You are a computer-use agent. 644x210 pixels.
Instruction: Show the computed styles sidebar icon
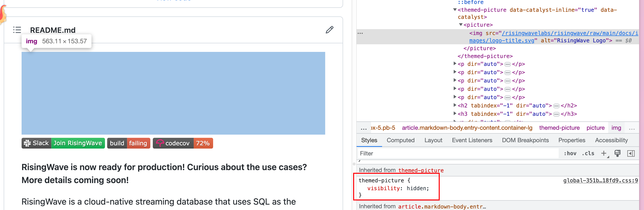point(631,153)
